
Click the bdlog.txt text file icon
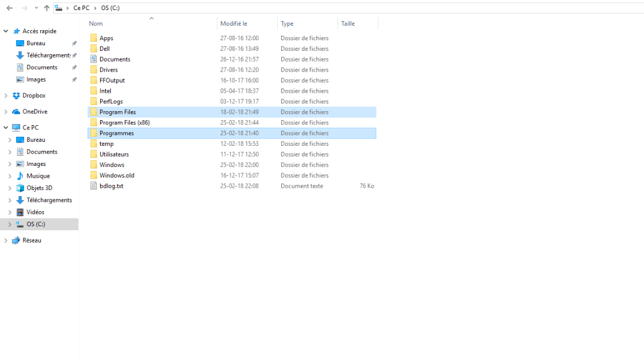94,186
